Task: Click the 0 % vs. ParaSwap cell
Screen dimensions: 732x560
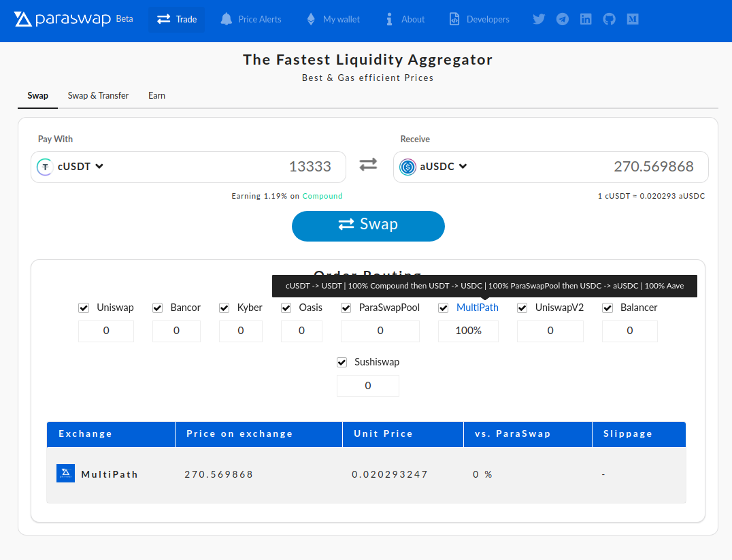Action: click(x=482, y=474)
